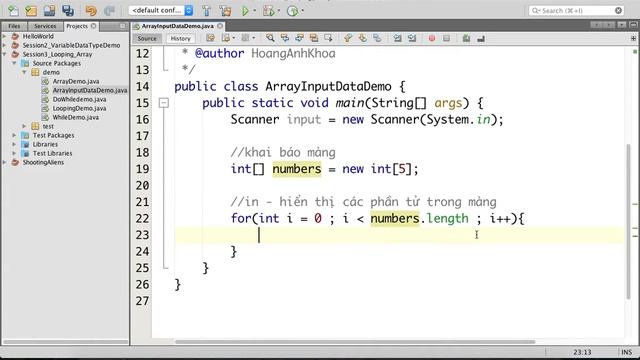Expand the HelloWorld project node
This screenshot has height=360, width=640.
tap(4, 36)
